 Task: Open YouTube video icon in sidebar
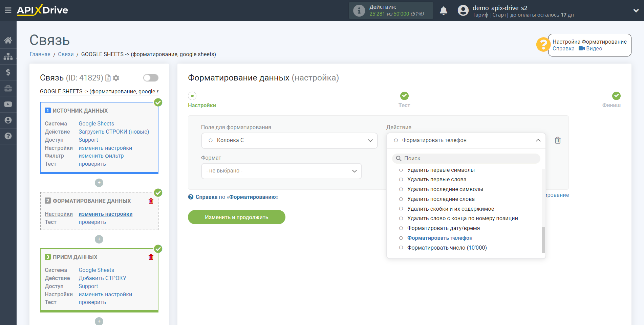coord(8,104)
